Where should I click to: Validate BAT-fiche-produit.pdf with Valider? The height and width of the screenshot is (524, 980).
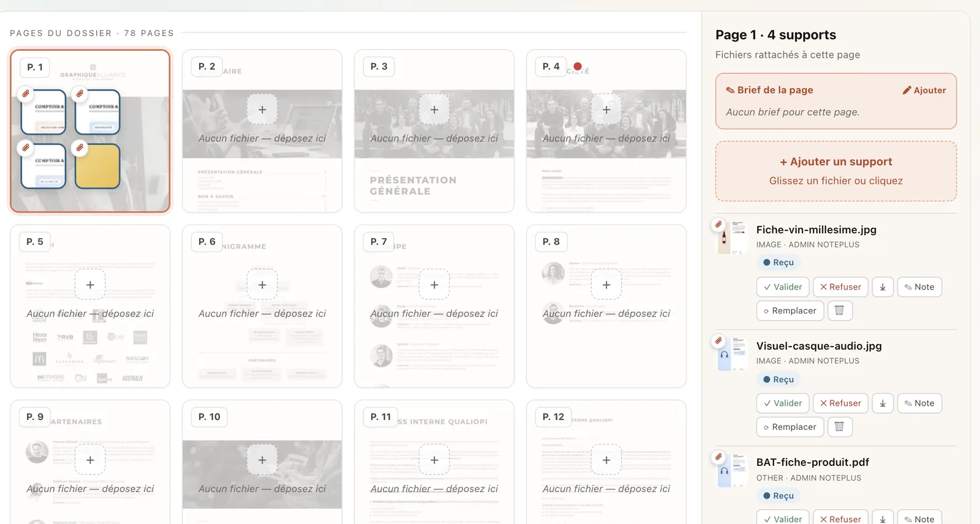(x=783, y=518)
